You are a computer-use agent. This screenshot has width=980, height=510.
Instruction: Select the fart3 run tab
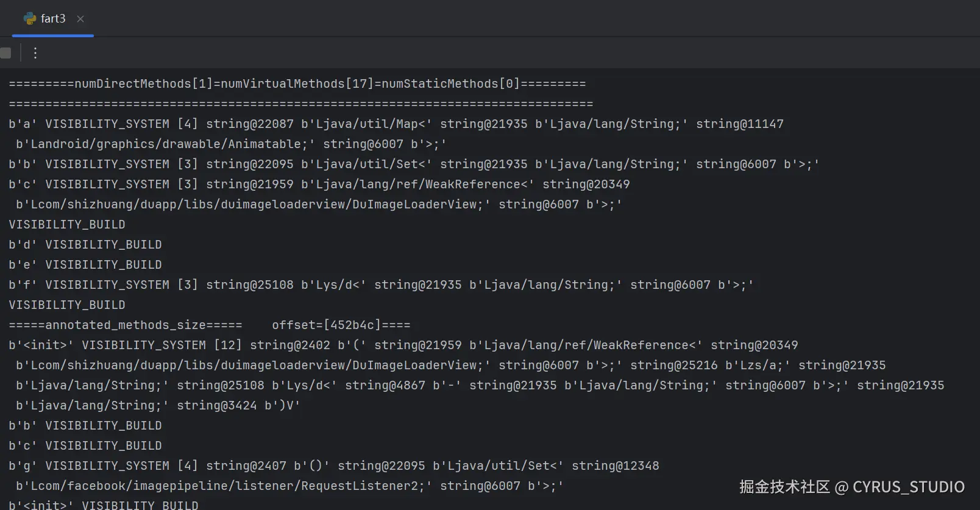53,19
